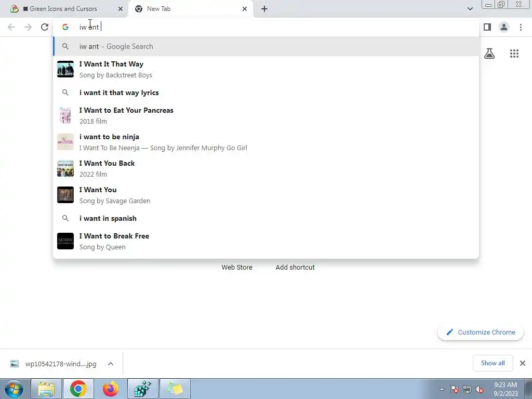
Task: Select I Want to Break Free by Queen
Action: point(266,241)
